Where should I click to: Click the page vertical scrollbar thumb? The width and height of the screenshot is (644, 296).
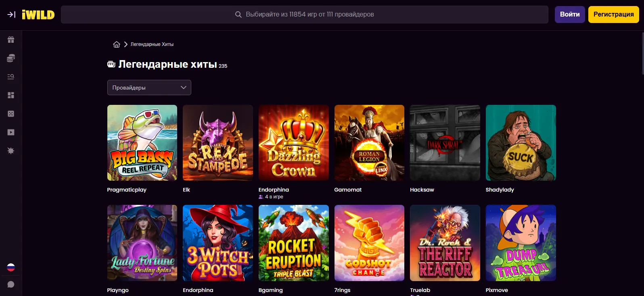coord(642,53)
